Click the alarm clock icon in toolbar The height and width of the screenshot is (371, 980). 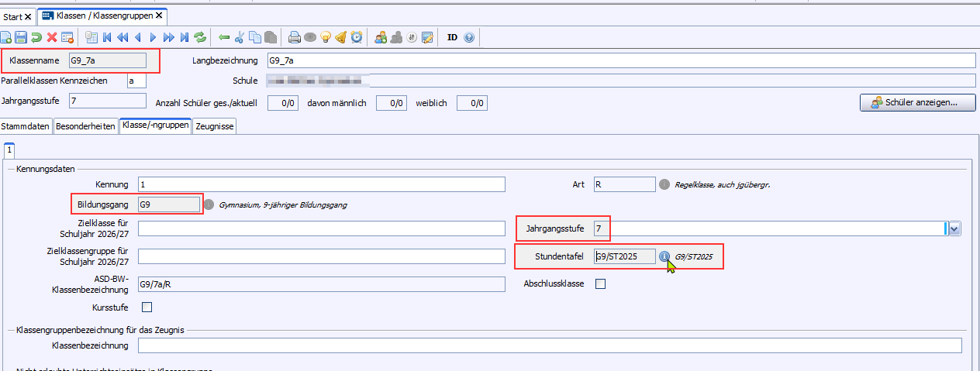click(x=356, y=37)
